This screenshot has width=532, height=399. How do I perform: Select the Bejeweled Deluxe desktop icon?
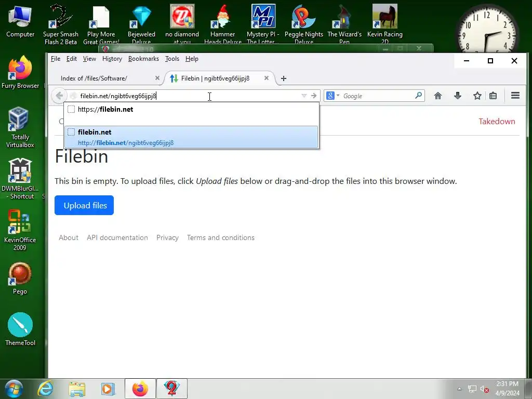(x=141, y=24)
